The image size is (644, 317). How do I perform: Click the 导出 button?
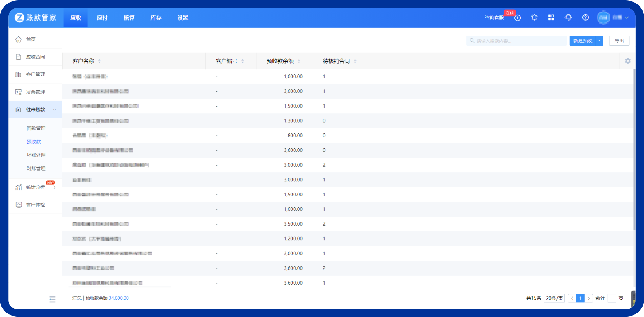pos(619,41)
